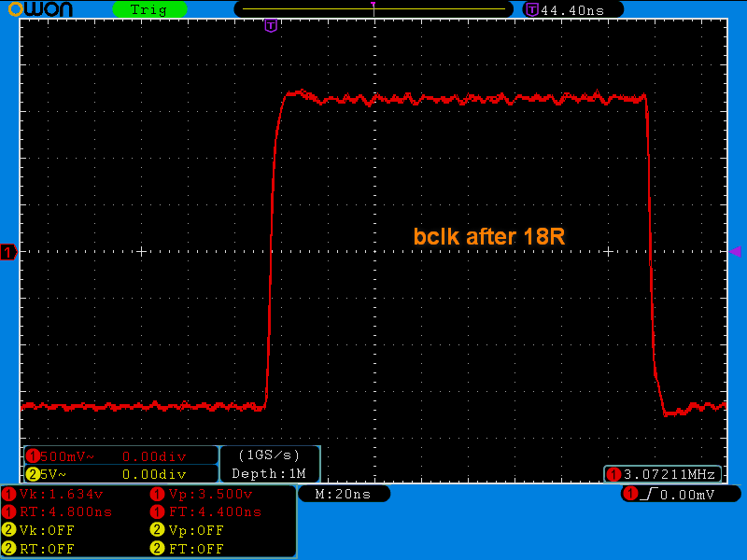
Task: Click the 0.00mV trigger level readout
Action: click(x=687, y=495)
